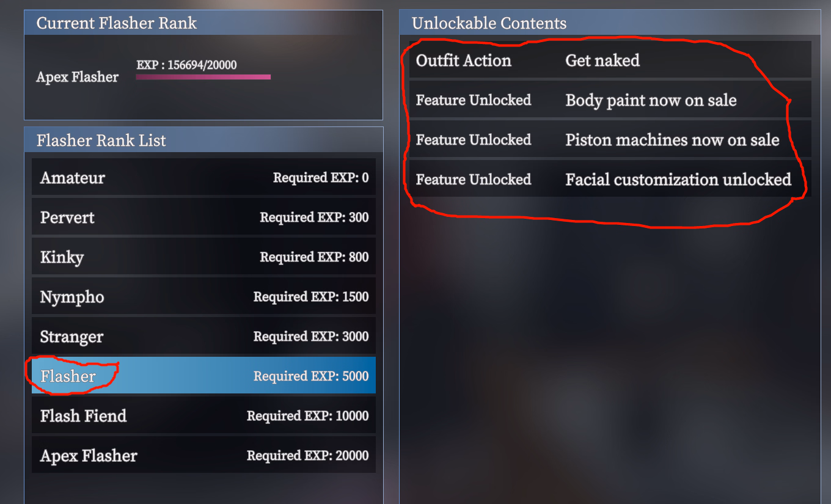The height and width of the screenshot is (504, 831).
Task: Click the Required EXP: 10000 value
Action: [x=307, y=416]
